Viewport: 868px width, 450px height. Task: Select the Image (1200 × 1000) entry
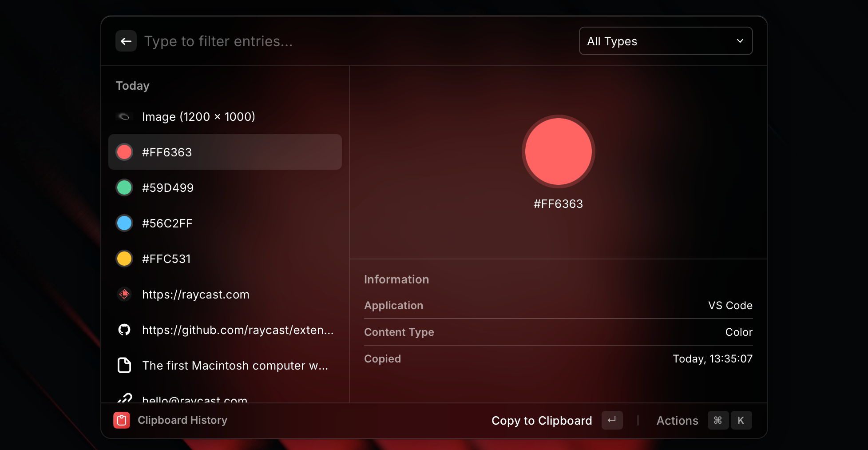[x=198, y=117]
